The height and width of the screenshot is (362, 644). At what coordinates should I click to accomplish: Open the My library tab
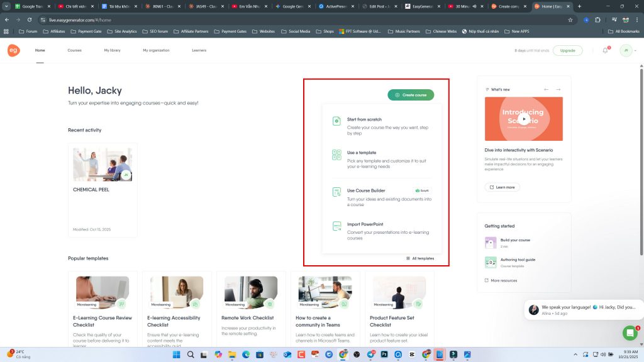click(112, 50)
